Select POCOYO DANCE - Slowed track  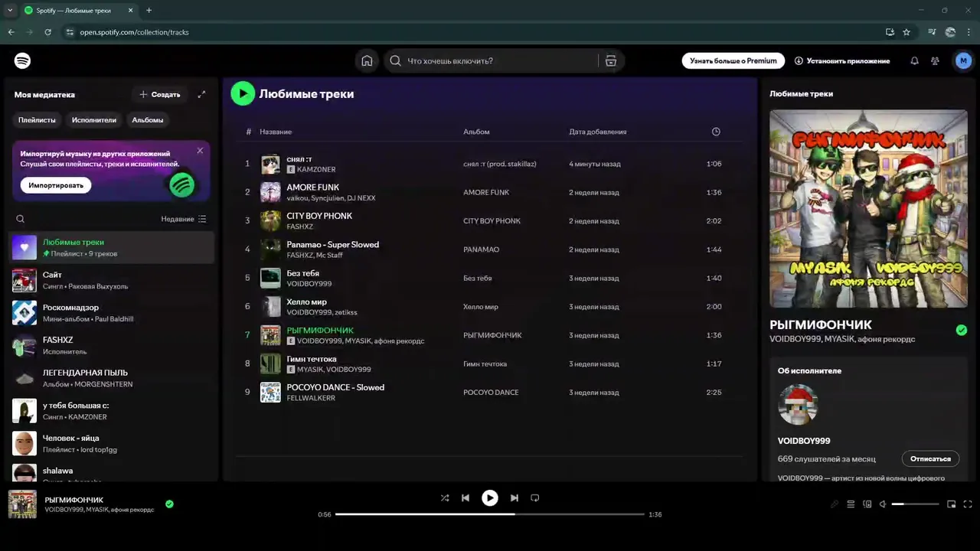335,387
